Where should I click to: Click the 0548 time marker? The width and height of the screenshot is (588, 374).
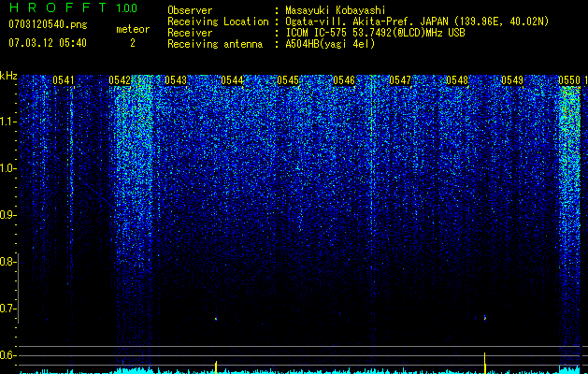(x=457, y=80)
